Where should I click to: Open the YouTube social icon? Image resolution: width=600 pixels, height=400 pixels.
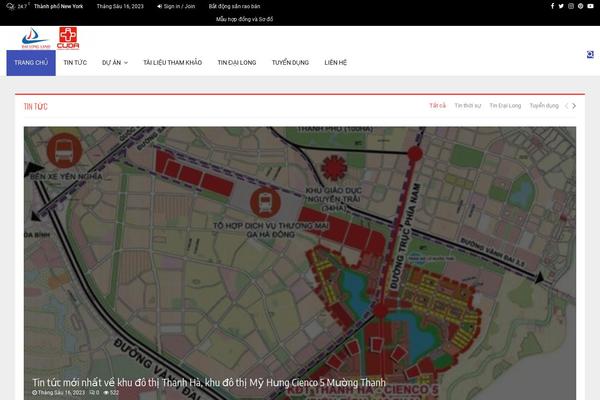[x=590, y=6]
